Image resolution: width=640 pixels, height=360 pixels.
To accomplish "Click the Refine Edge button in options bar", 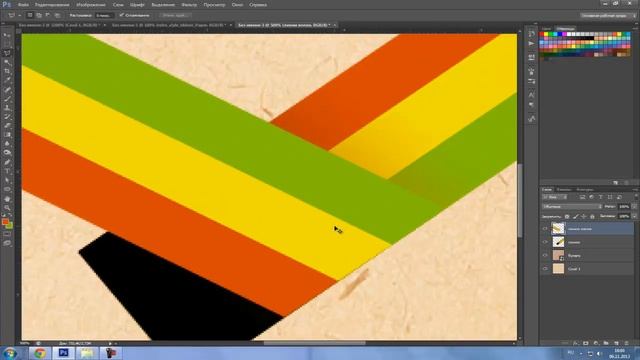I will point(174,15).
